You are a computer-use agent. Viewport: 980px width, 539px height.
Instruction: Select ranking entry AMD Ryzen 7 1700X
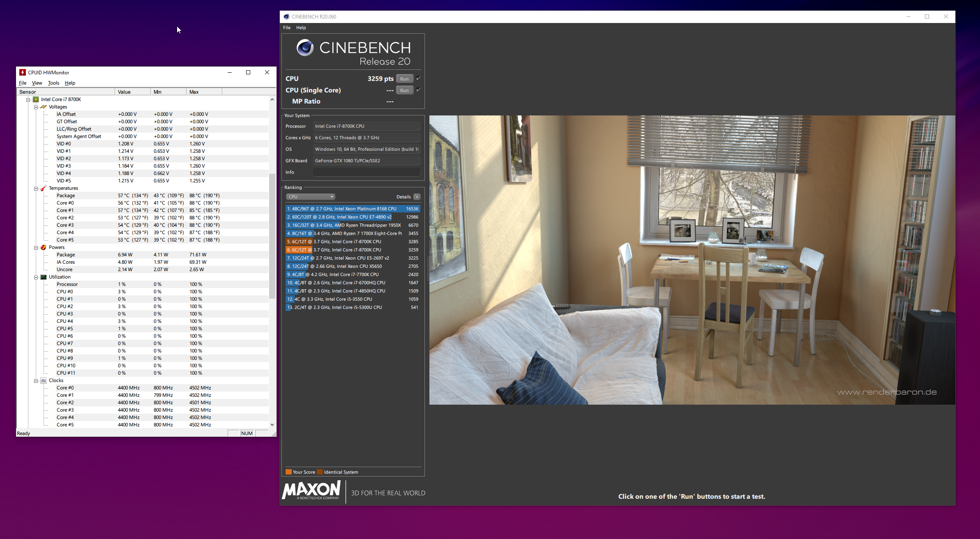click(x=353, y=233)
